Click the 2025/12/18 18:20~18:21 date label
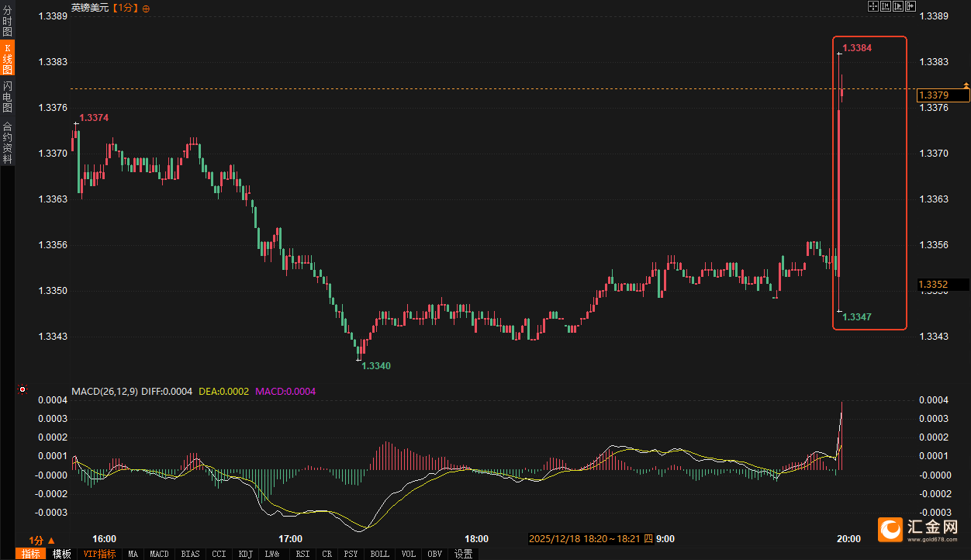This screenshot has height=560, width=971. (x=592, y=538)
